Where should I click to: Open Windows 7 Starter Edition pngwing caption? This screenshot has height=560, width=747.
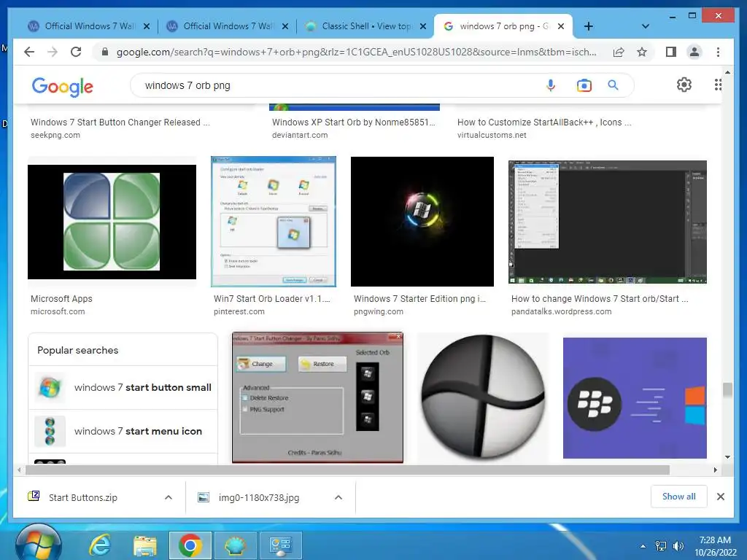pyautogui.click(x=419, y=304)
